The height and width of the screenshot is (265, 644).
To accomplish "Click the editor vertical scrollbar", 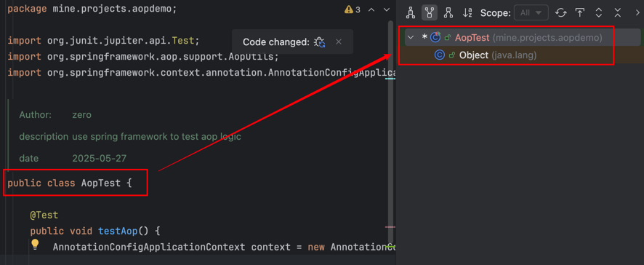I will pyautogui.click(x=390, y=132).
